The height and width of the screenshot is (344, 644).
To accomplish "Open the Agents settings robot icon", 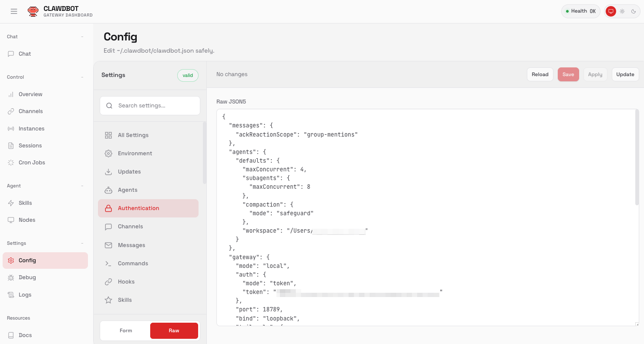I will [x=108, y=190].
